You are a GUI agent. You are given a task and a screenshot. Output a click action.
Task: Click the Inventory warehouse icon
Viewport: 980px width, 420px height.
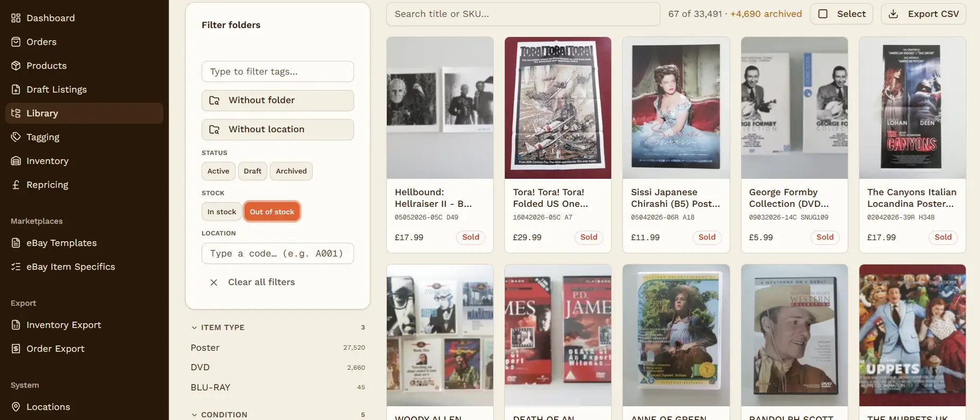(x=16, y=161)
